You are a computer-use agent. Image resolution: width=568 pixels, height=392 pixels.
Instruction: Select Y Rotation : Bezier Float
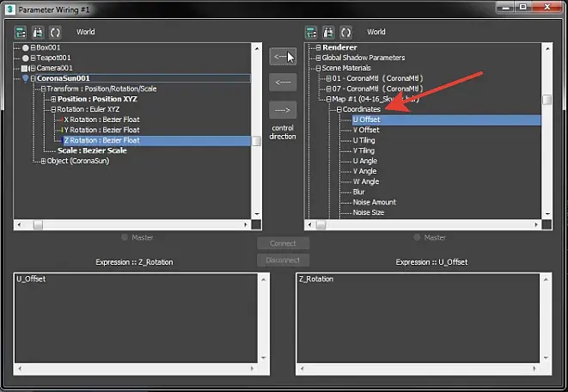(101, 130)
